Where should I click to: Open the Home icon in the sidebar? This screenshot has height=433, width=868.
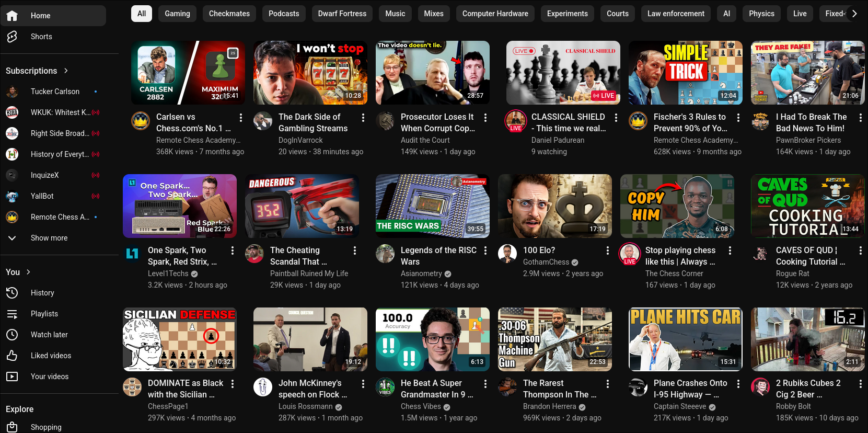(12, 16)
